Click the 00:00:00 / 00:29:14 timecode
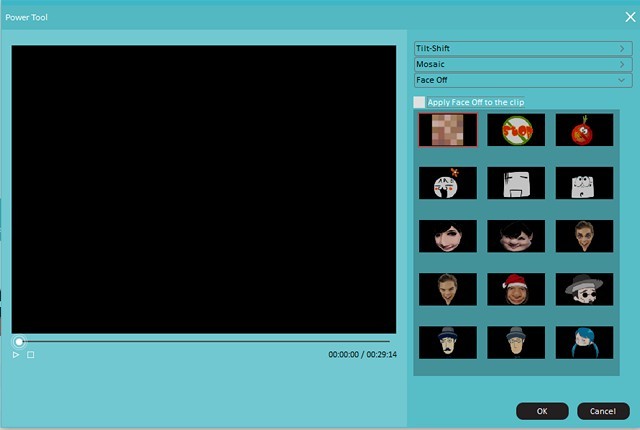The image size is (640, 430). pos(362,354)
